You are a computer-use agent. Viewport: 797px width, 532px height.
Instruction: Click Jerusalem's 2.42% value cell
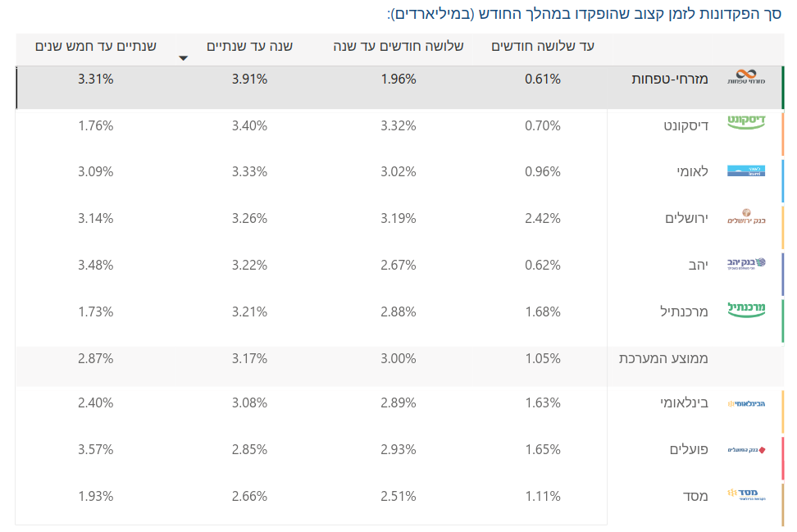pos(543,219)
